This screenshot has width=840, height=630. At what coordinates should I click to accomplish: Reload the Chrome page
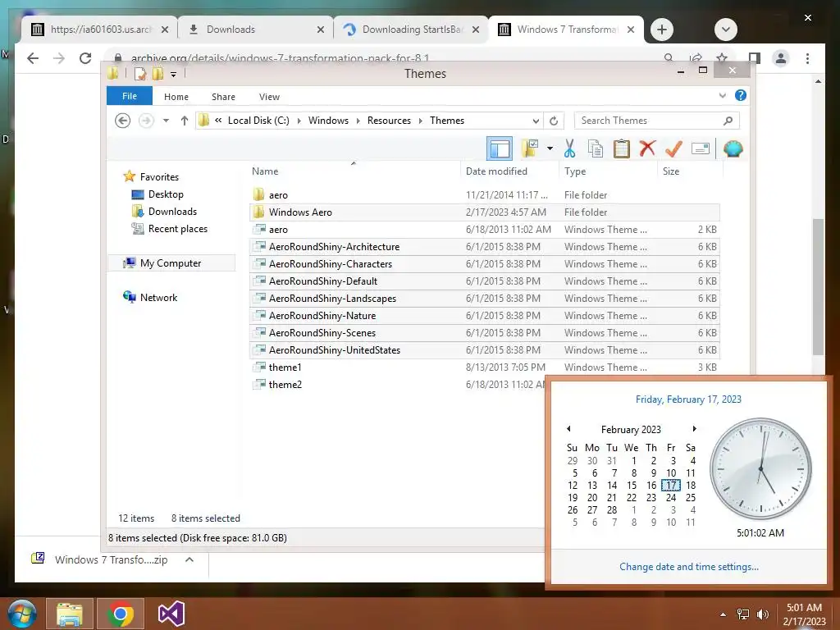(85, 58)
